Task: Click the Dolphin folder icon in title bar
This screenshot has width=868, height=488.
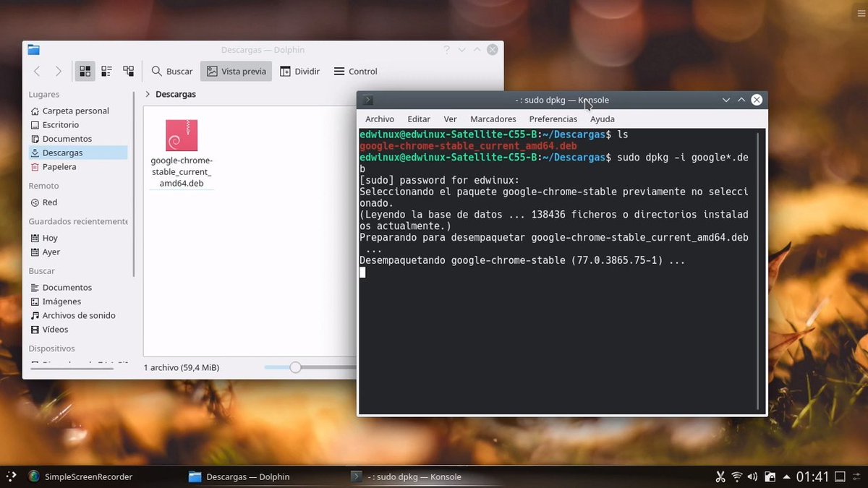Action: click(33, 50)
